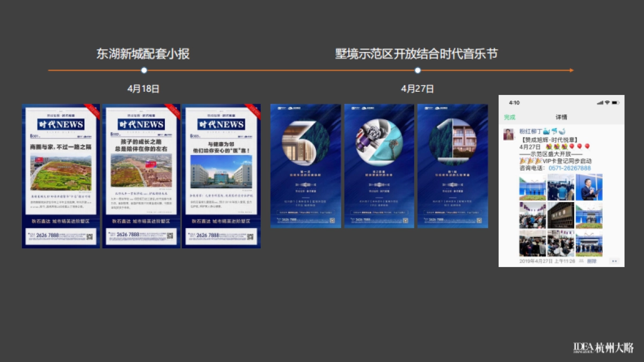Select the 详情 header title
Viewport: 644px width, 362px height.
[x=561, y=116]
